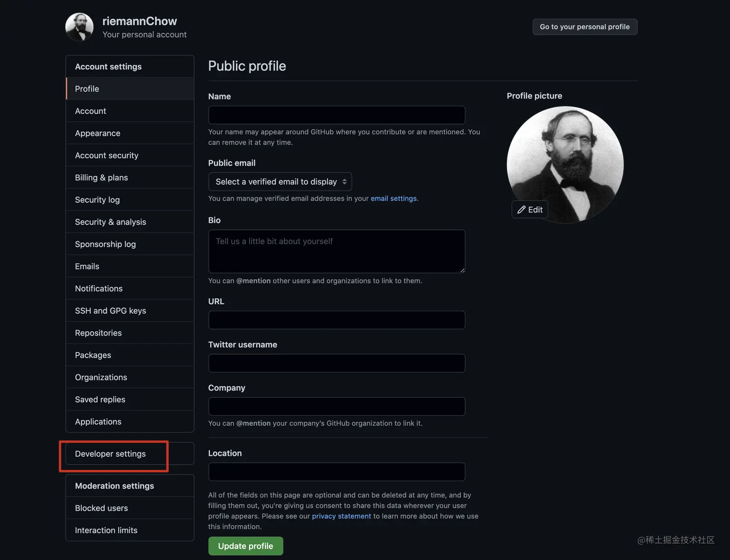Click Go to your personal profile button
This screenshot has height=560, width=730.
[585, 27]
